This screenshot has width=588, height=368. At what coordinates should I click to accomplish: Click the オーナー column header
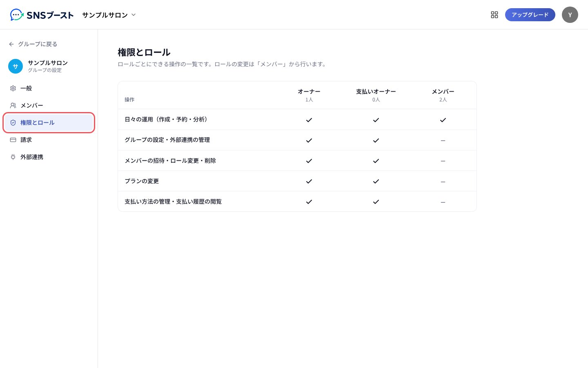pos(309,92)
